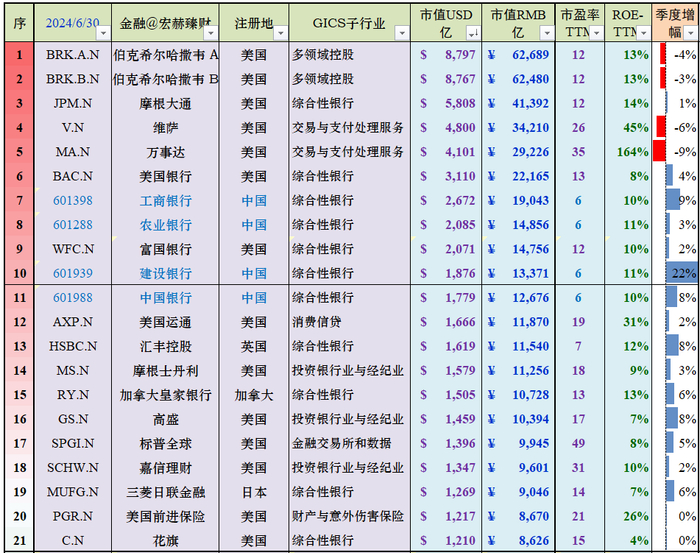Select market cap RMB value 8,626
This screenshot has width=700, height=553.
(x=519, y=541)
